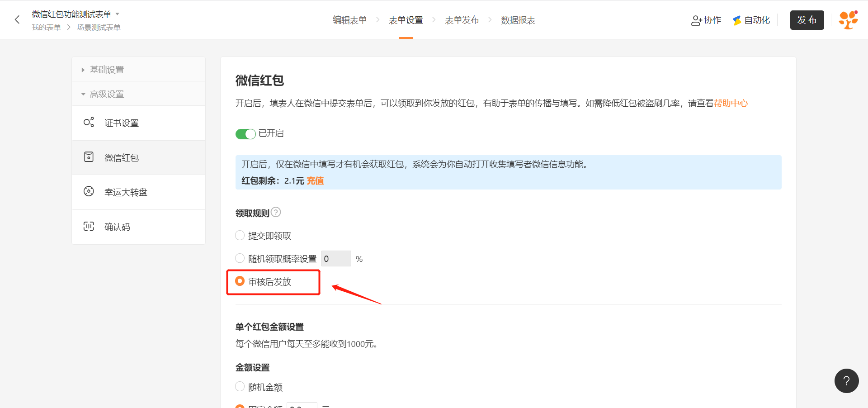This screenshot has width=868, height=408.
Task: Toggle the 已开启 red packet switch
Action: tap(245, 134)
